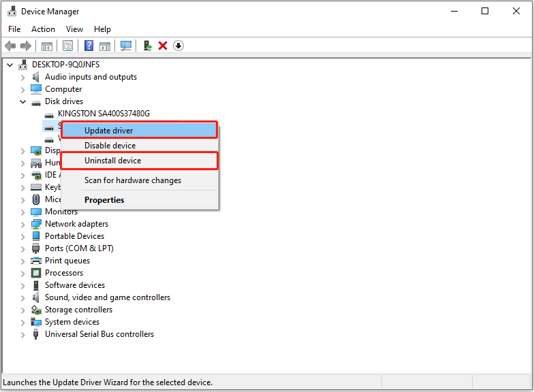Collapse the Disk drives chevron
The image size is (534, 392).
click(23, 102)
